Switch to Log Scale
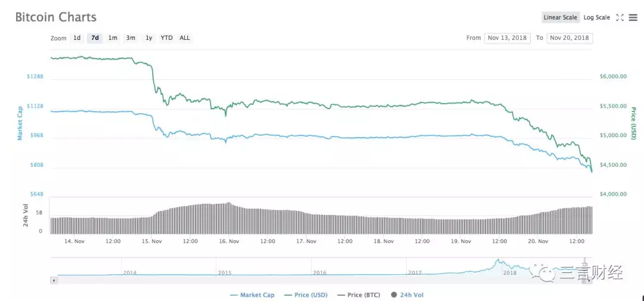Viewport: 644px width, 301px height. point(597,17)
